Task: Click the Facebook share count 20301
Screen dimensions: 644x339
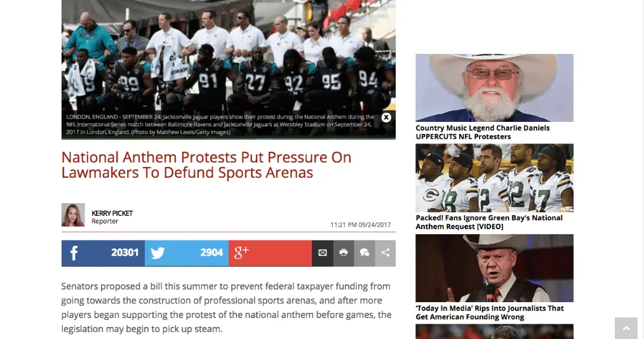Action: coord(125,253)
